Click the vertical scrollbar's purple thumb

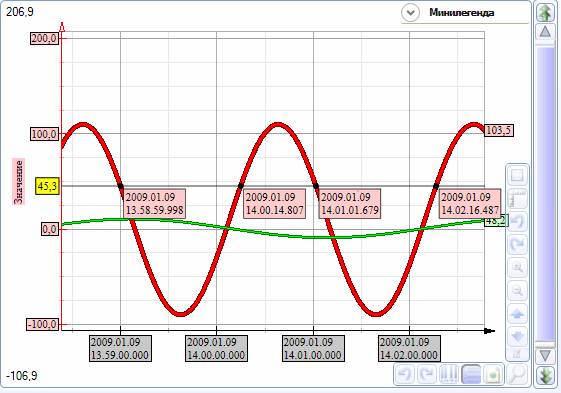tap(545, 193)
